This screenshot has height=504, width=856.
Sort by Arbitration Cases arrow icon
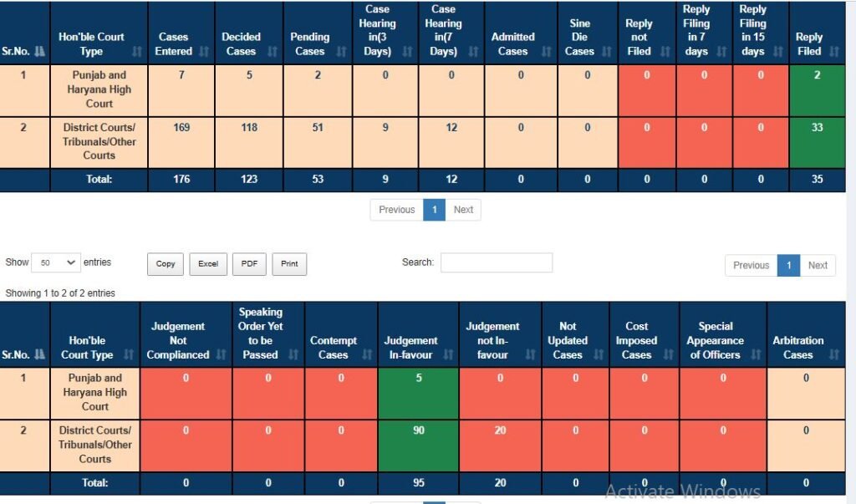[x=835, y=355]
